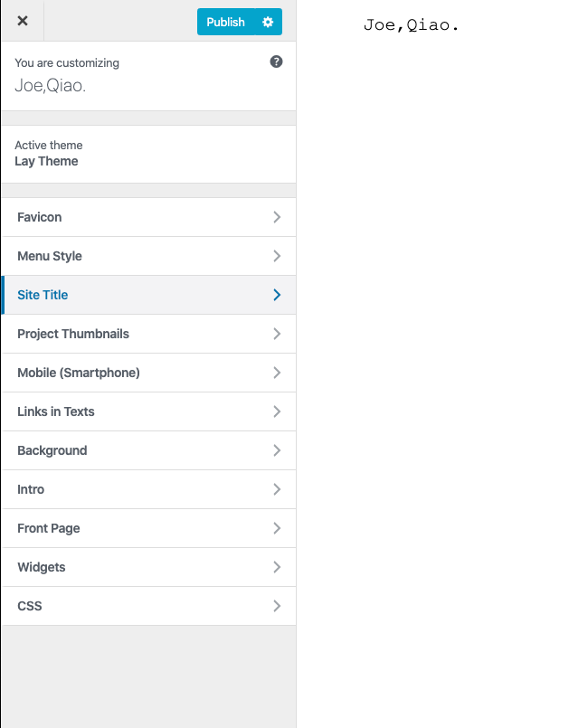
Task: Expand the Menu Style chevron arrow
Action: point(277,256)
